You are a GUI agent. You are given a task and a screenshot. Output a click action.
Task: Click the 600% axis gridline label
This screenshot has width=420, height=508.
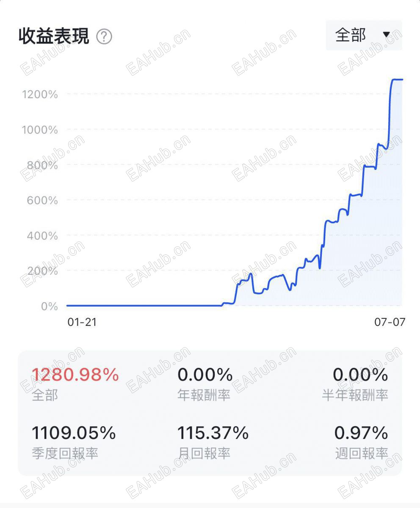(42, 200)
